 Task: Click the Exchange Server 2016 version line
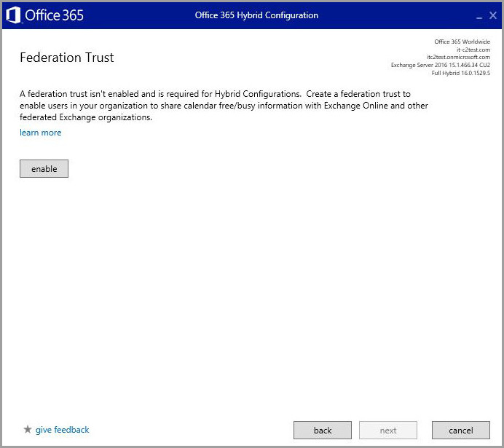click(x=441, y=65)
